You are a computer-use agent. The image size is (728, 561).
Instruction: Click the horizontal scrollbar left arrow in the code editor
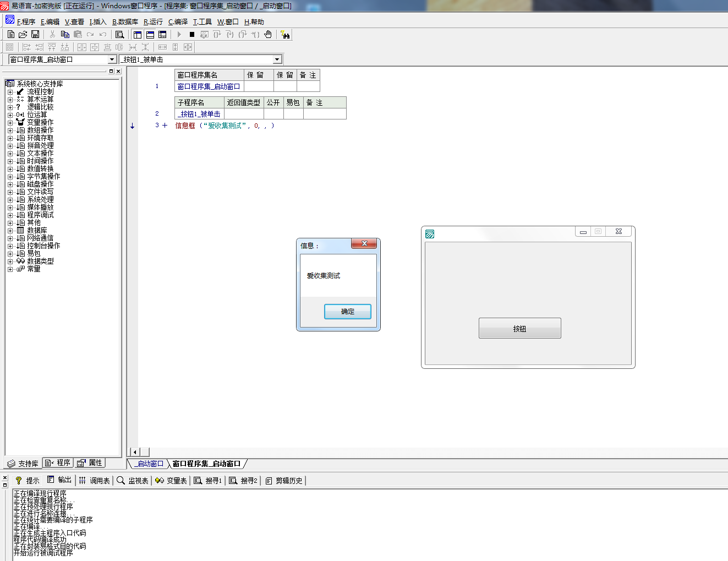[x=134, y=452]
